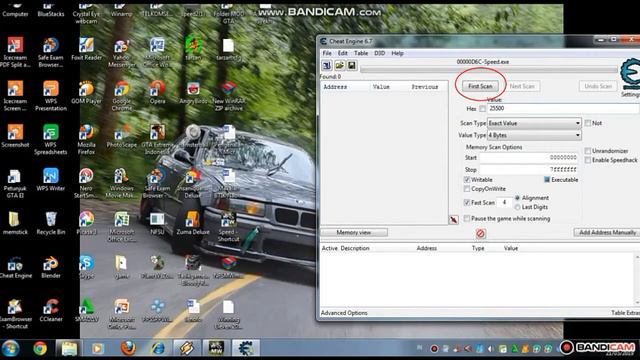Open Chrome from the taskbar
This screenshot has width=640, height=360.
pyautogui.click(x=40, y=349)
